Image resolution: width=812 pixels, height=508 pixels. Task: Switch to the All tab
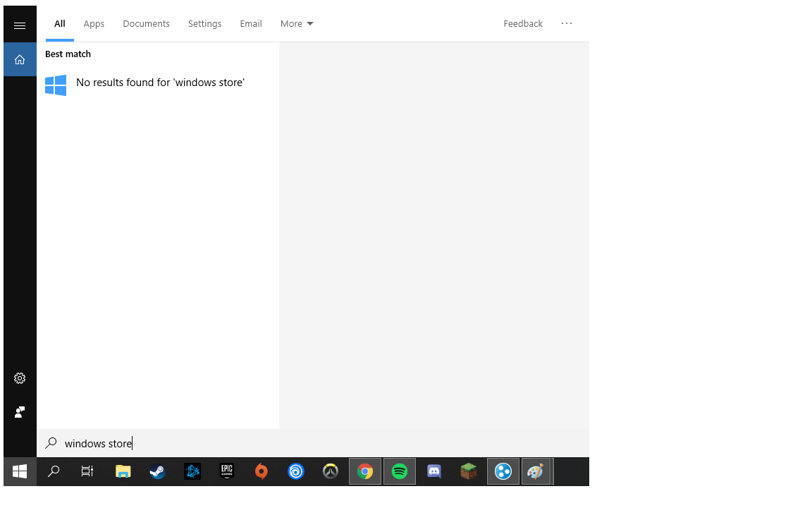click(59, 24)
